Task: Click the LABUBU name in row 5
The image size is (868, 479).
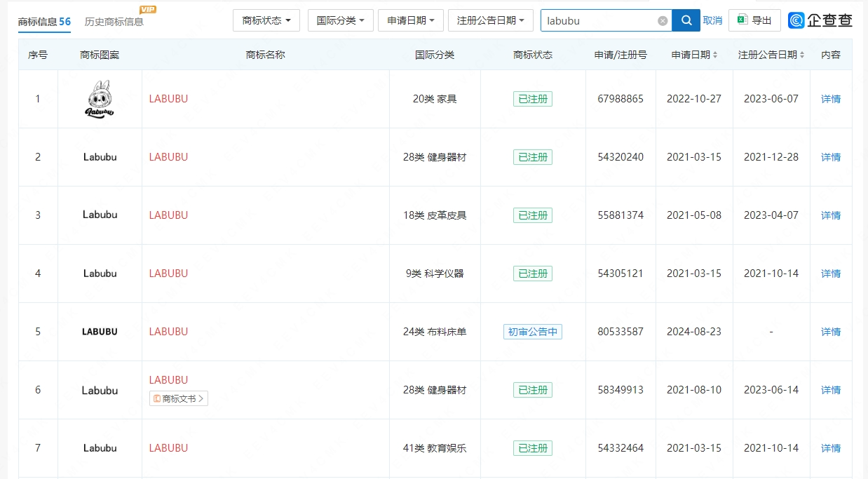Action: pyautogui.click(x=168, y=332)
